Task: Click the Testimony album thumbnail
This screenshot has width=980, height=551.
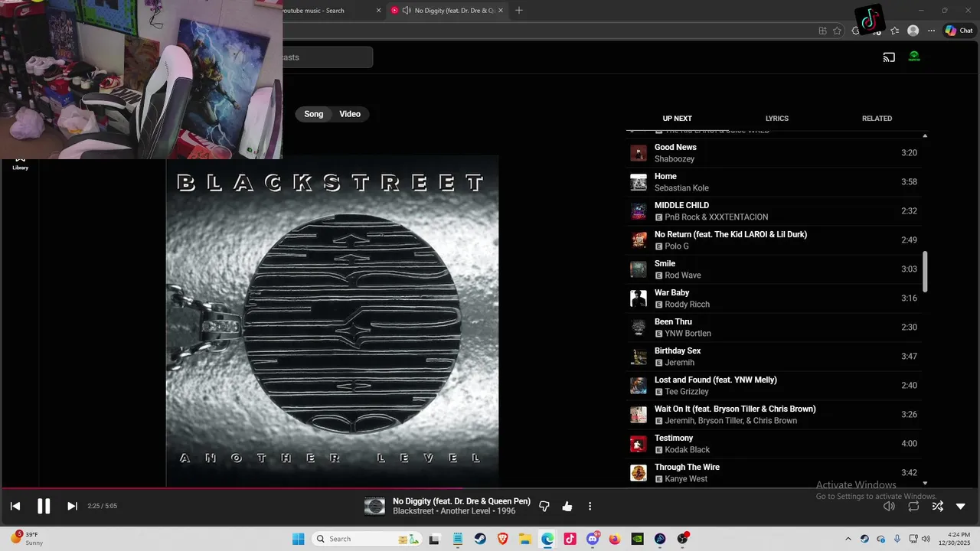Action: click(x=639, y=444)
